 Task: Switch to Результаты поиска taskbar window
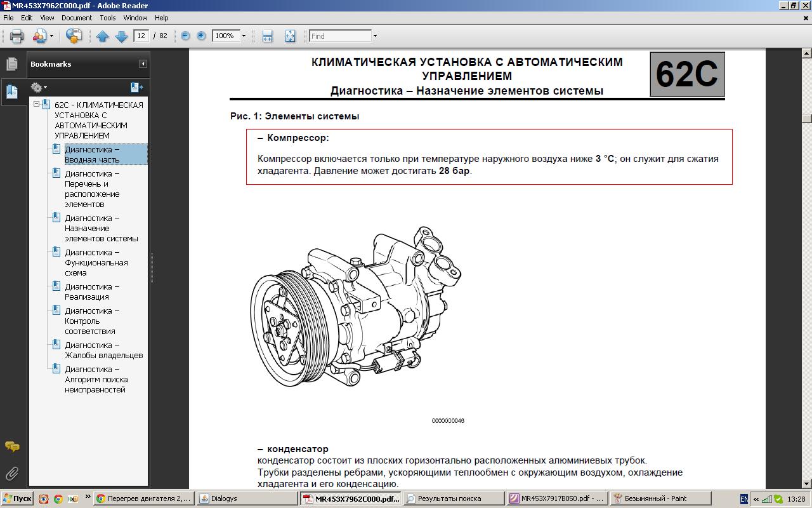point(453,498)
